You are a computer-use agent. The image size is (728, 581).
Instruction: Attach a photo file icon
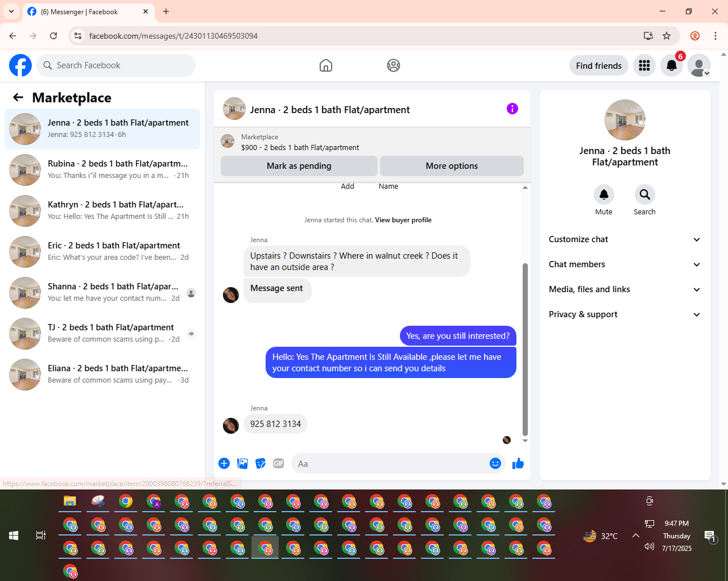coord(242,463)
